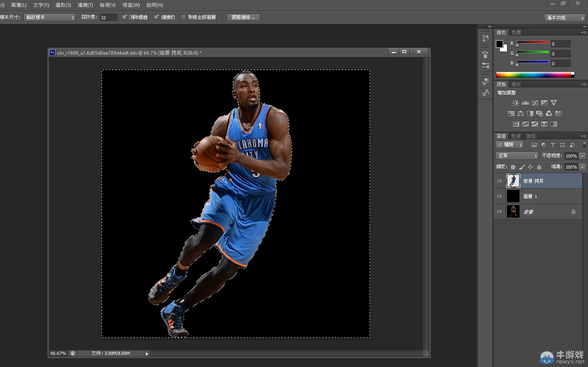588x367 pixels.
Task: Open the Character Styles panel icon
Action: (485, 93)
